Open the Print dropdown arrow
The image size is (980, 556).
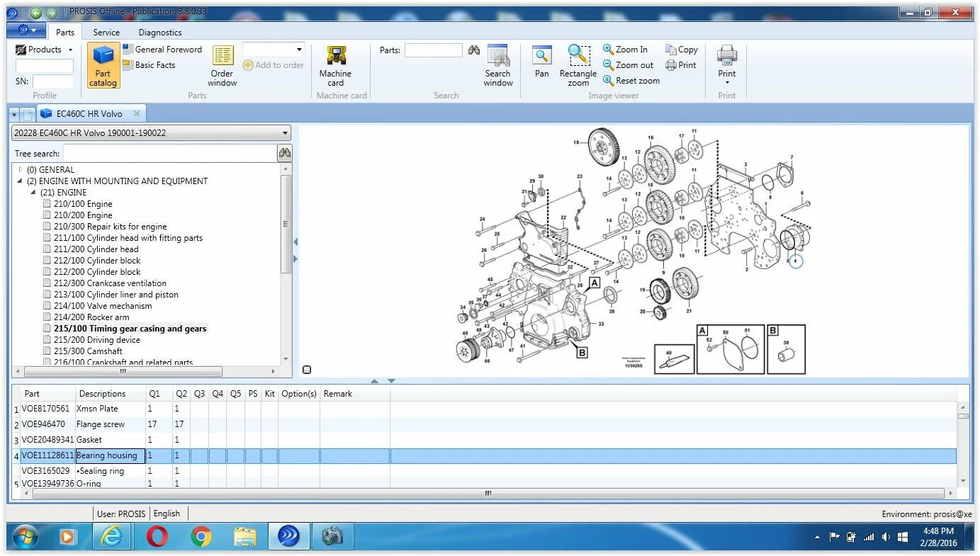[727, 83]
